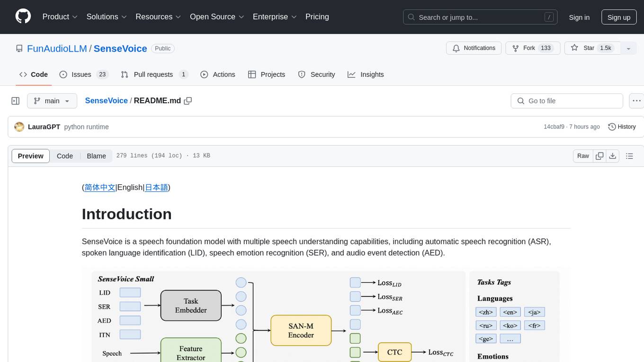
Task: Open the Pricing page
Action: pyautogui.click(x=317, y=17)
